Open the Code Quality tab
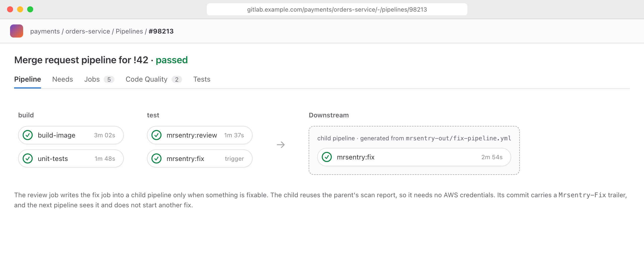Viewport: 644px width, 262px height. pos(154,79)
